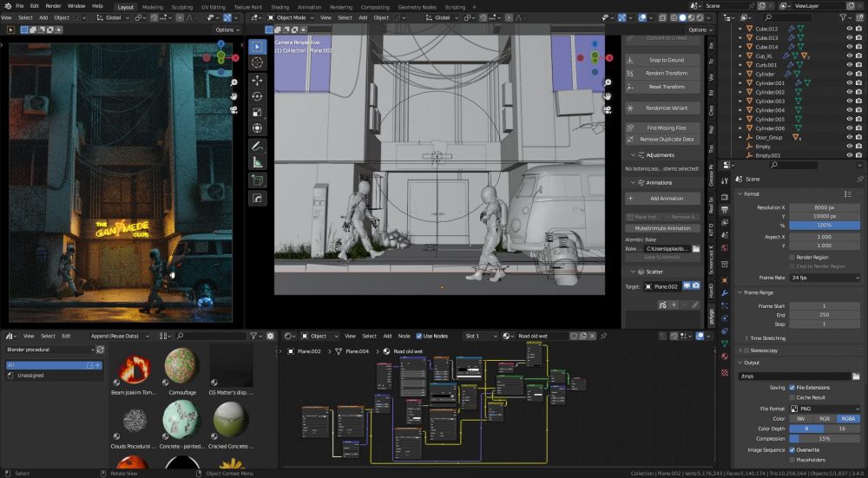Select the Camouflage material thumbnail
The height and width of the screenshot is (478, 868).
pyautogui.click(x=181, y=366)
